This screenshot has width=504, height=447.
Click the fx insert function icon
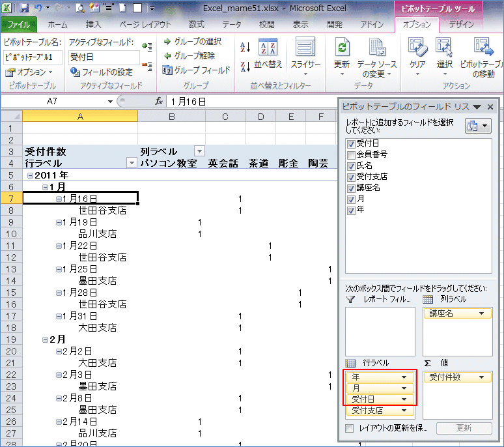159,102
